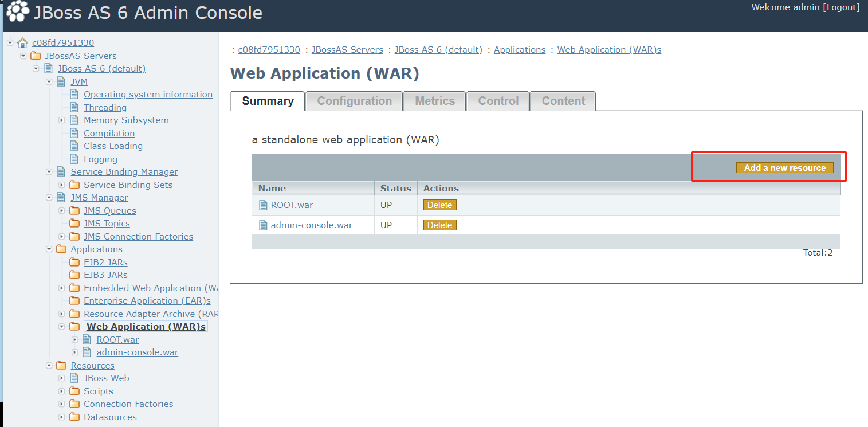Click the folder icon beside JMS Topics
This screenshot has height=427, width=868.
click(74, 224)
